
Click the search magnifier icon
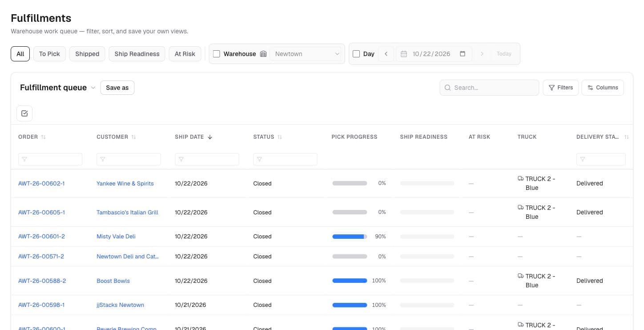tap(447, 88)
